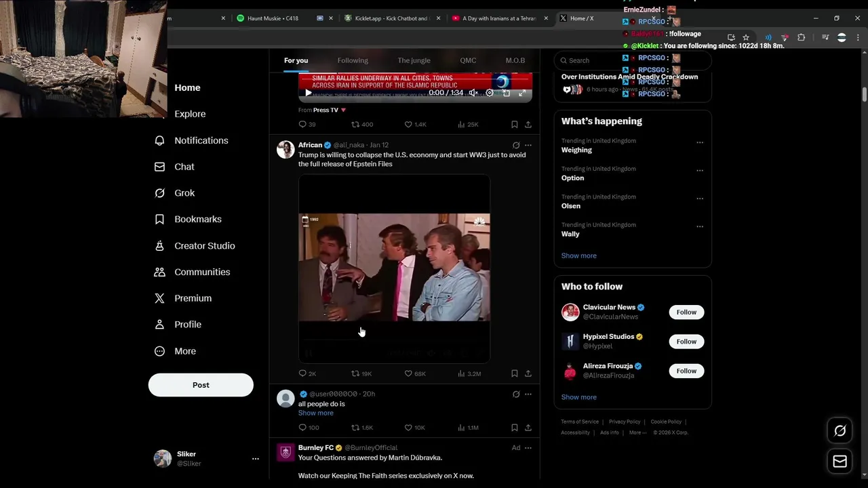Viewport: 868px width, 488px height.
Task: Ask Grok about the African post
Action: [x=516, y=145]
